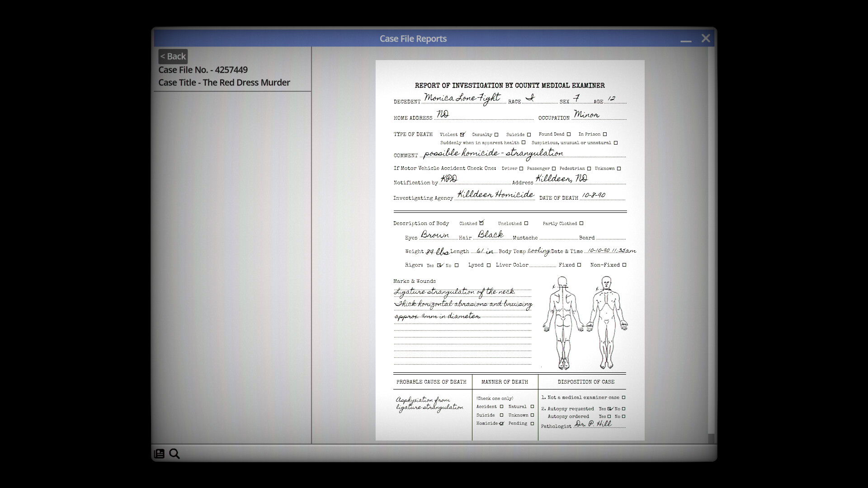Select the magnifying glass zoom tool

pyautogui.click(x=174, y=454)
